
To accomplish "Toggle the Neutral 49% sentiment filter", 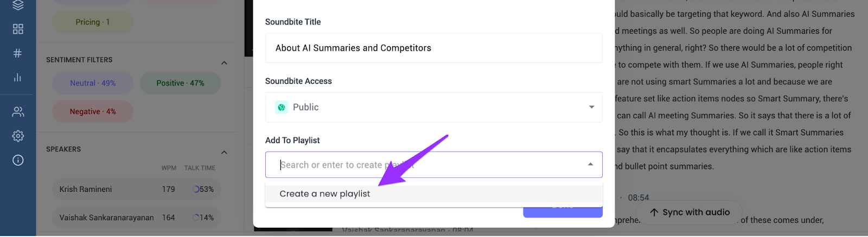I will [x=93, y=83].
